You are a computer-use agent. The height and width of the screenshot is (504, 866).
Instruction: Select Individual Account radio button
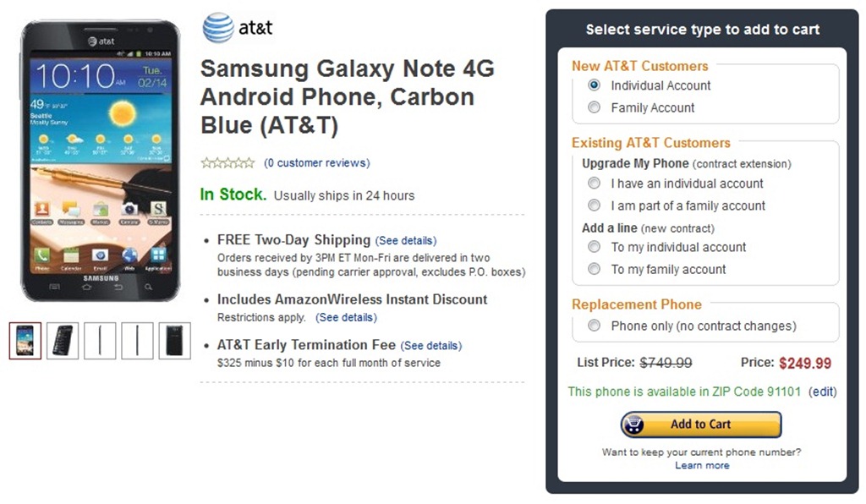pyautogui.click(x=595, y=85)
